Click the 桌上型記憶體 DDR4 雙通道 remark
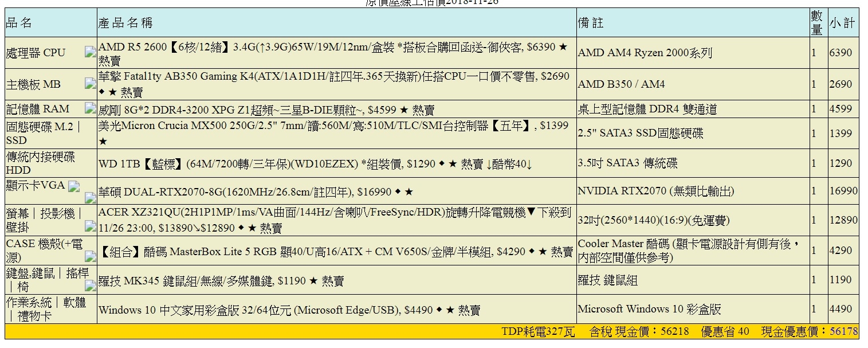Image resolution: width=868 pixels, height=348 pixels. tap(647, 109)
